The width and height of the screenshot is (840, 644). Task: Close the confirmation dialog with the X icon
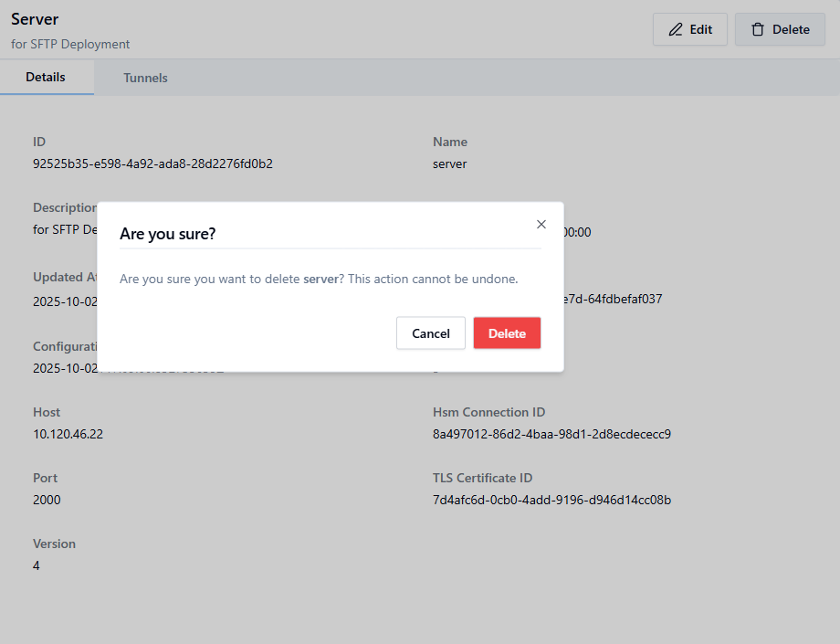point(541,224)
